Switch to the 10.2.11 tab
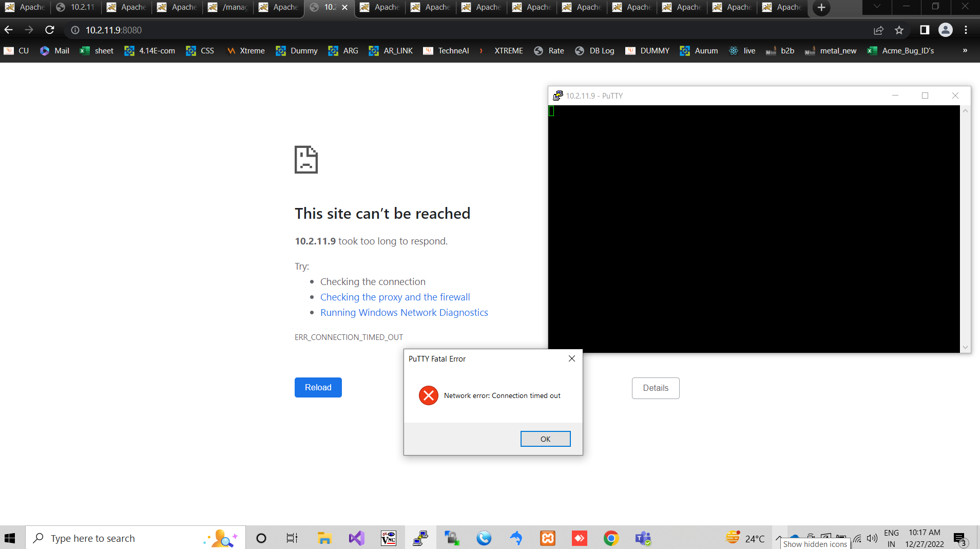980x549 pixels. 76,7
